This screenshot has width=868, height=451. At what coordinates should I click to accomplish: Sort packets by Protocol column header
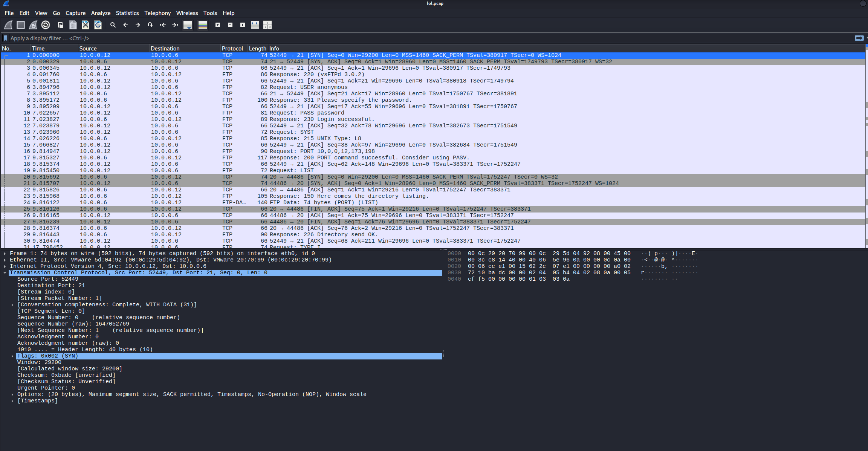(x=232, y=49)
